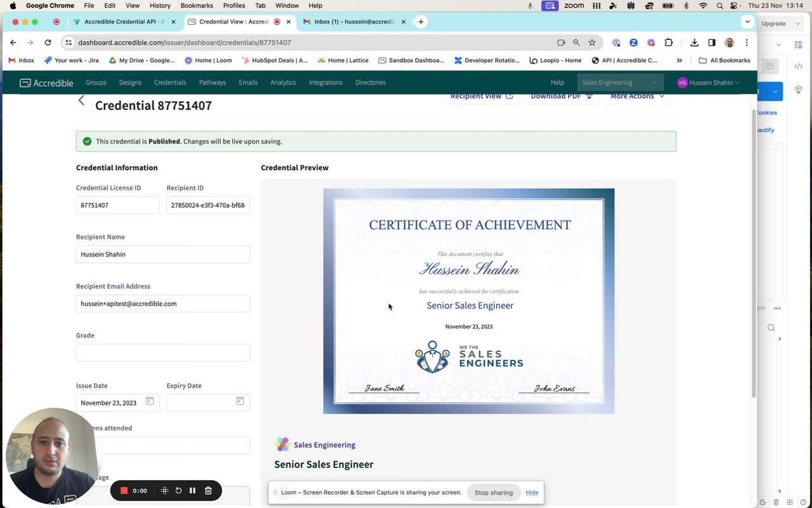
Task: Open the Directories navigation item
Action: tap(370, 83)
